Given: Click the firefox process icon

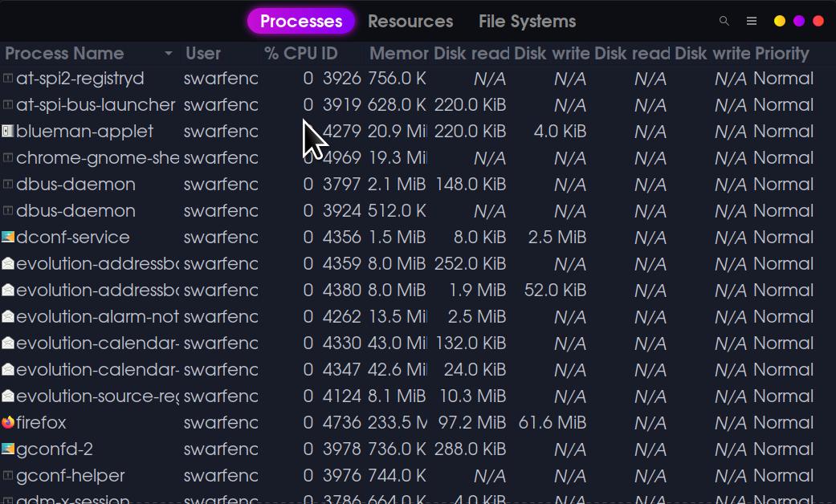Looking at the screenshot, I should tap(8, 422).
